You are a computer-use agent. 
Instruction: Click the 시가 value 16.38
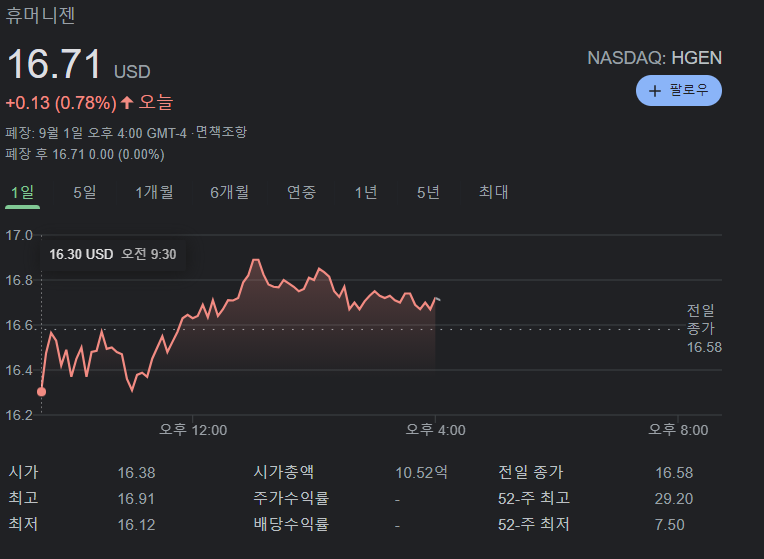[136, 473]
